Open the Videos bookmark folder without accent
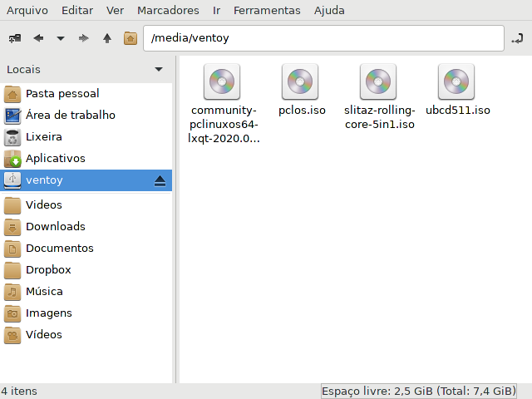Image resolution: width=532 pixels, height=399 pixels. click(86, 205)
